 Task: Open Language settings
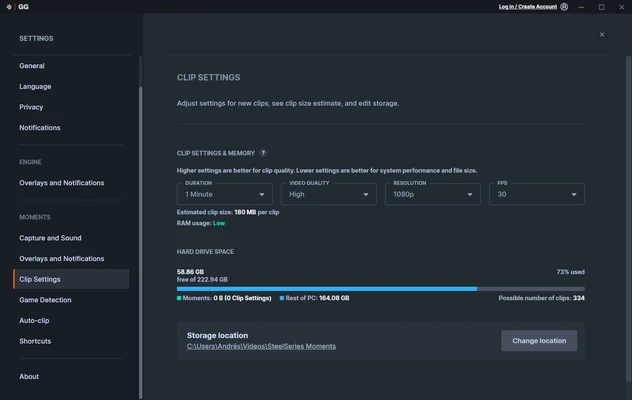[x=35, y=86]
